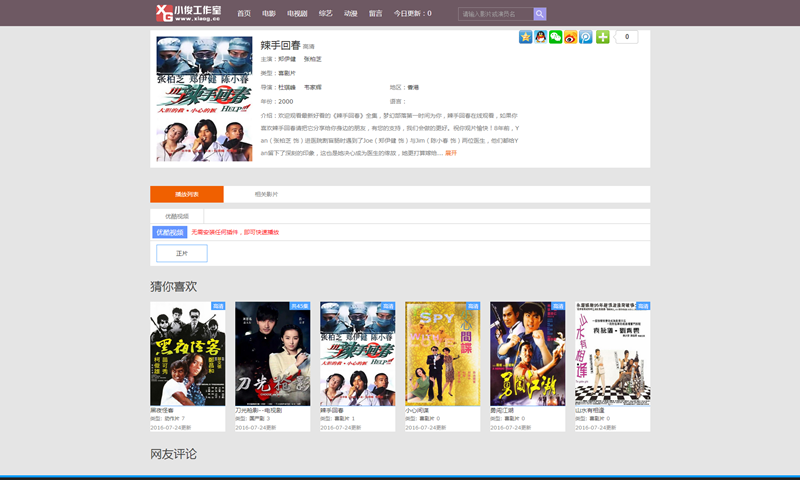This screenshot has width=800, height=480.
Task: Select the 优酷视频 source tab
Action: tap(177, 216)
